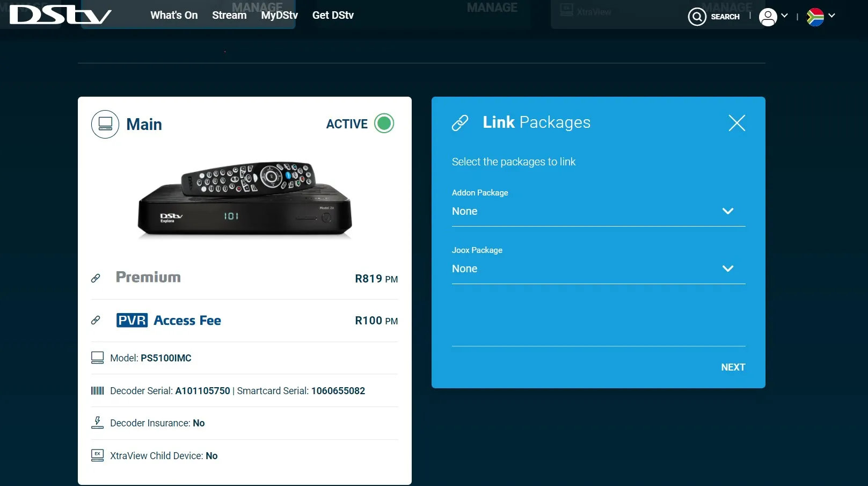
Task: Open the search magnifier icon
Action: pyautogui.click(x=697, y=17)
